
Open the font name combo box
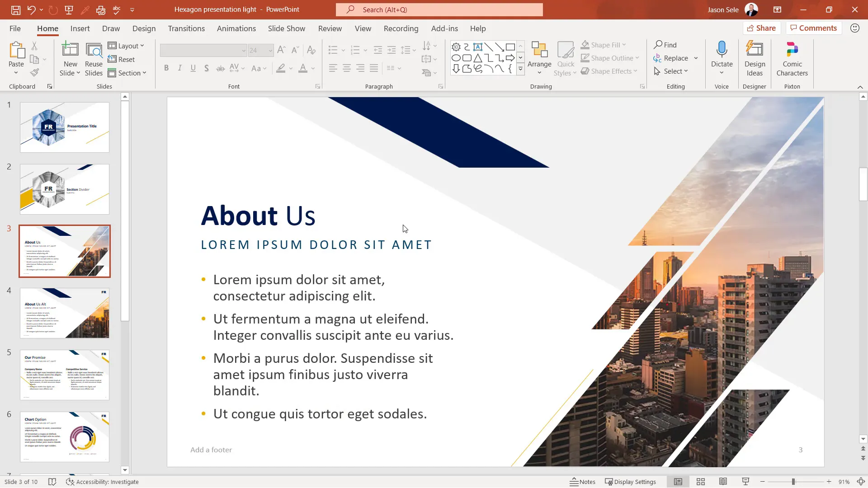(203, 50)
